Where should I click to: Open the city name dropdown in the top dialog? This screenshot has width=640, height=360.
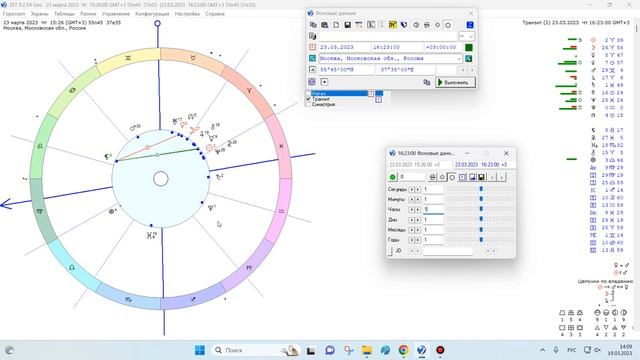click(x=459, y=59)
